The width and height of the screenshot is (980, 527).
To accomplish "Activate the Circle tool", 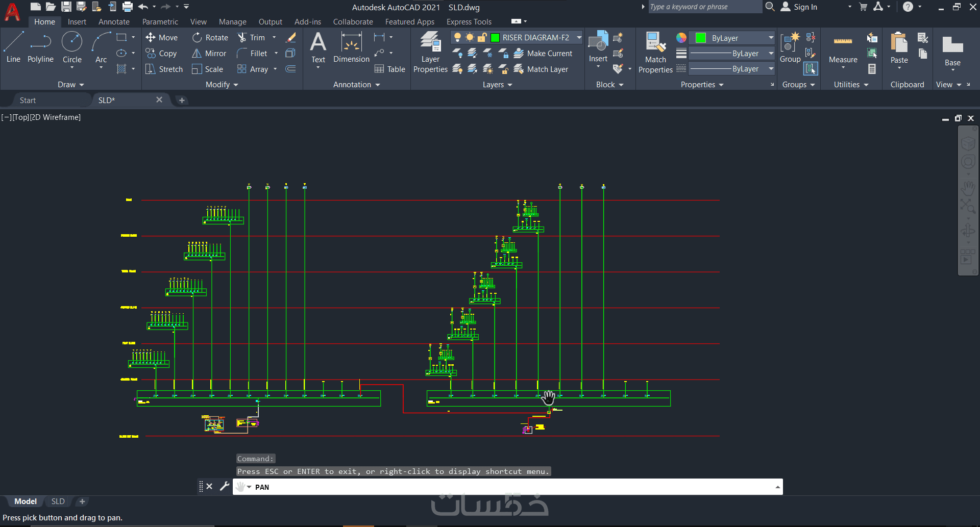I will pyautogui.click(x=72, y=47).
